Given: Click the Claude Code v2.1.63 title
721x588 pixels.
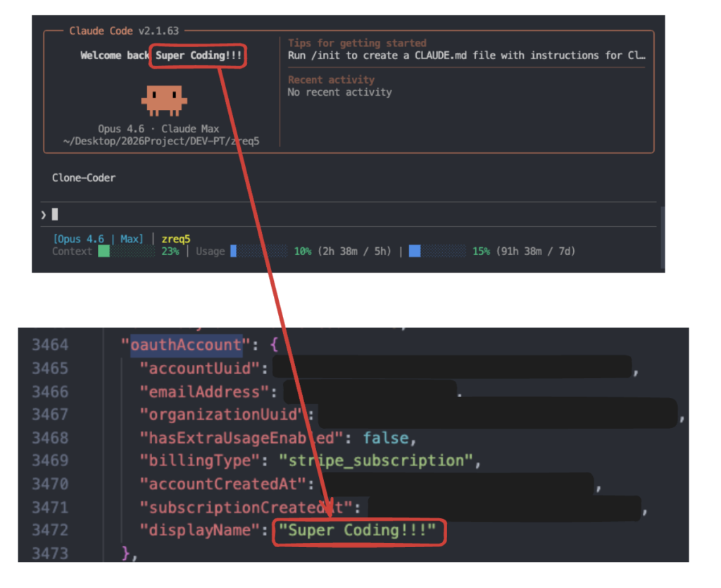Looking at the screenshot, I should [x=124, y=31].
